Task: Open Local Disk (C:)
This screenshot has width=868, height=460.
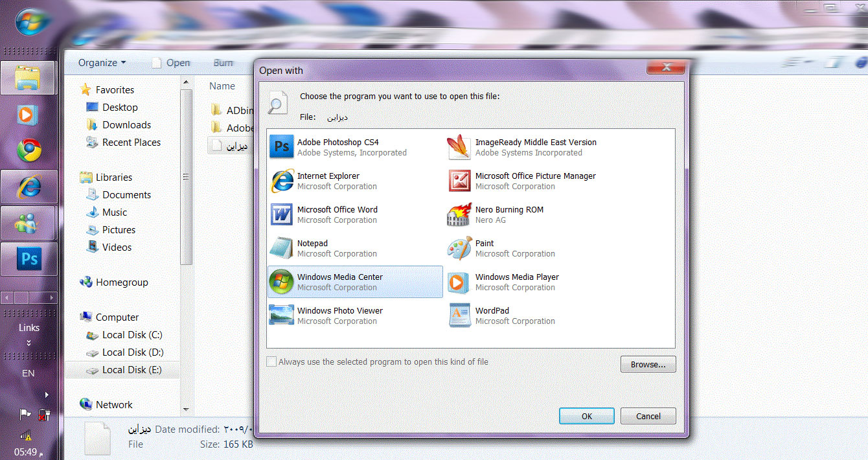Action: pyautogui.click(x=124, y=335)
